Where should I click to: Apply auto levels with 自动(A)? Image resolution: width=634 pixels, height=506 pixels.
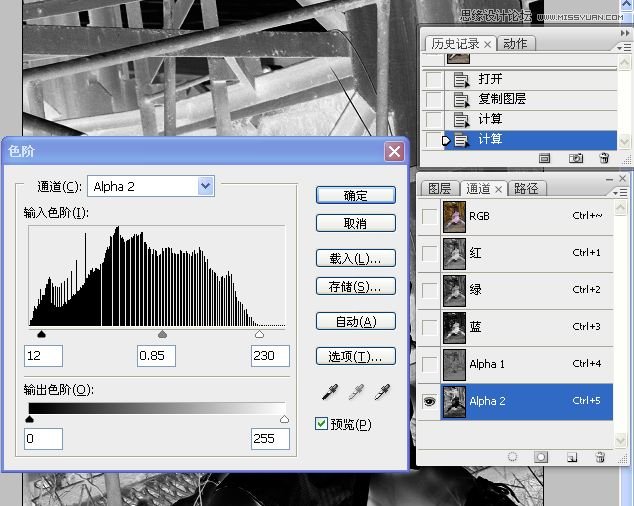click(355, 322)
